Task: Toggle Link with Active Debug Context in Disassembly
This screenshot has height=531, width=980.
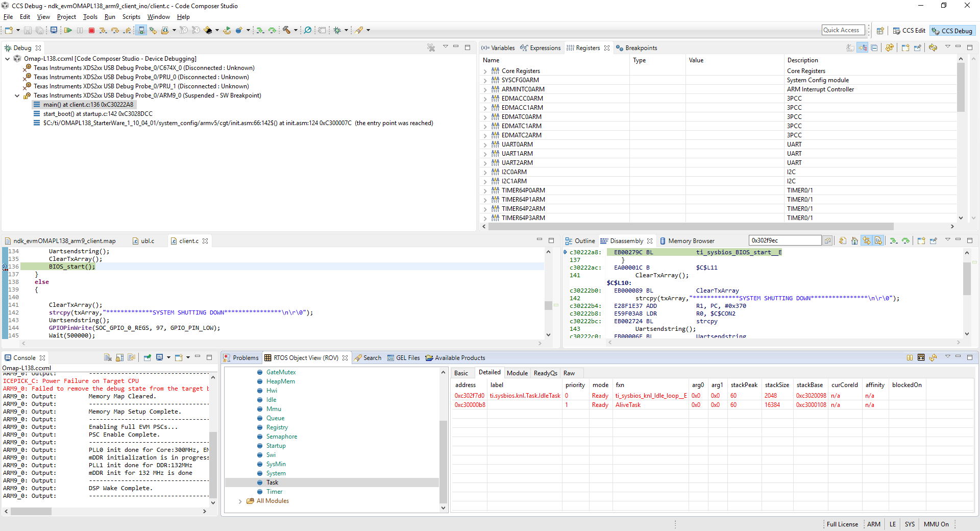Action: point(867,241)
